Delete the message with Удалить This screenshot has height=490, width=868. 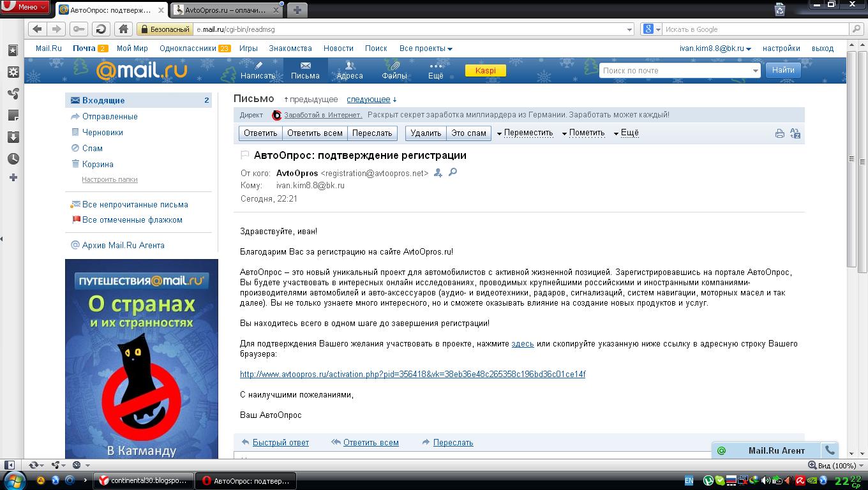tap(426, 133)
